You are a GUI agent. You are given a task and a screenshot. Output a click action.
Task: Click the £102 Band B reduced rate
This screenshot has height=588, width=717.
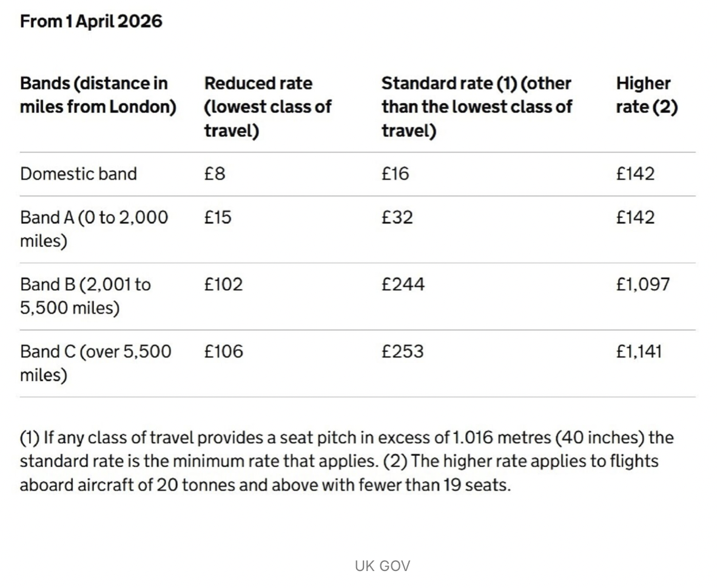tap(223, 284)
